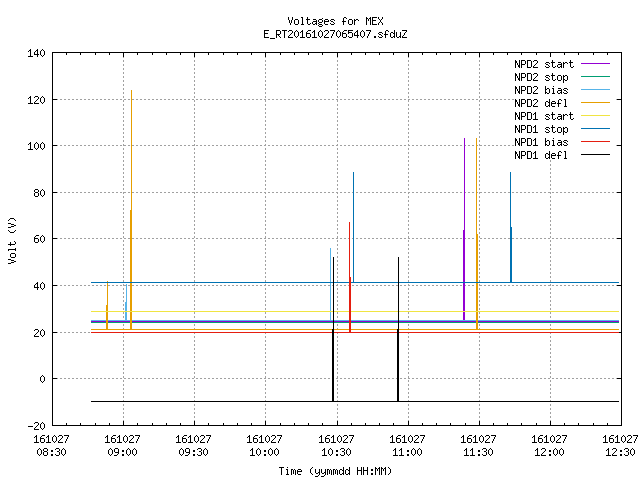The width and height of the screenshot is (640, 480).
Task: Click the 20 y-axis tick label
Action: point(39,333)
